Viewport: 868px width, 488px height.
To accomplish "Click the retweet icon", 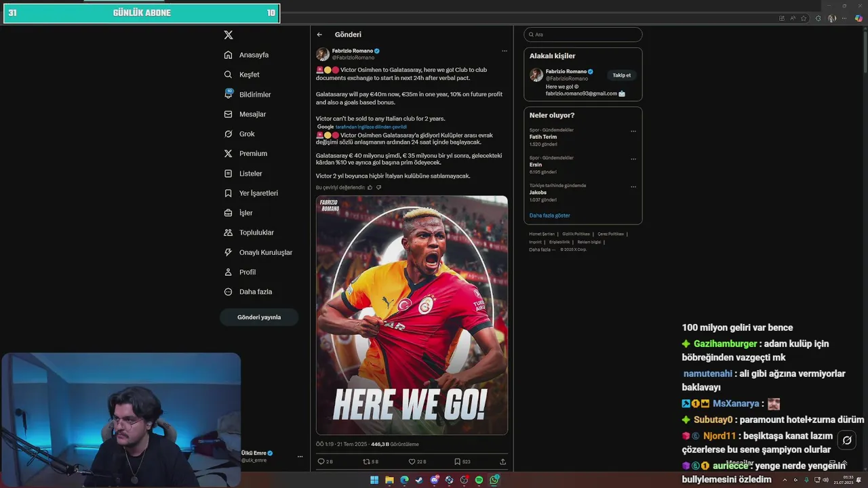I will click(x=367, y=462).
